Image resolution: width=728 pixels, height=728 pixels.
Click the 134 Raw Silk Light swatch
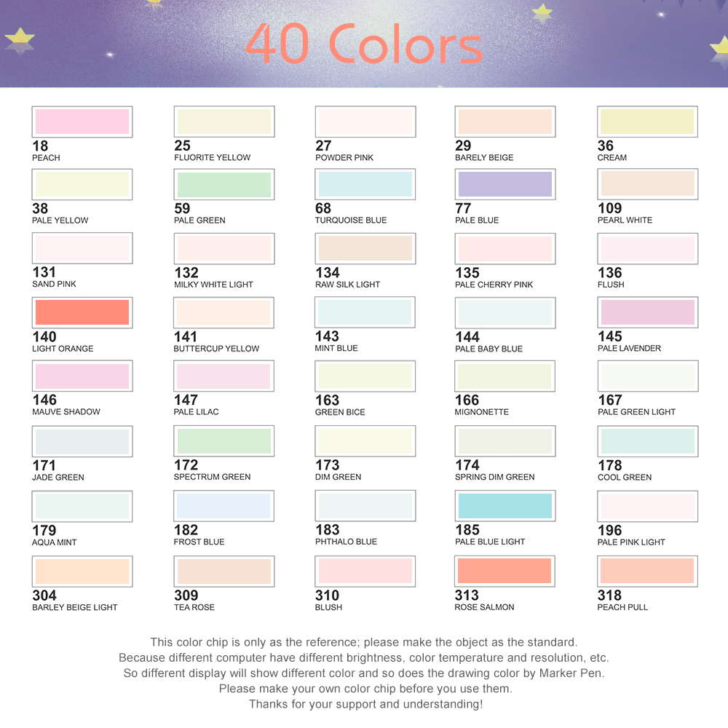pyautogui.click(x=365, y=248)
